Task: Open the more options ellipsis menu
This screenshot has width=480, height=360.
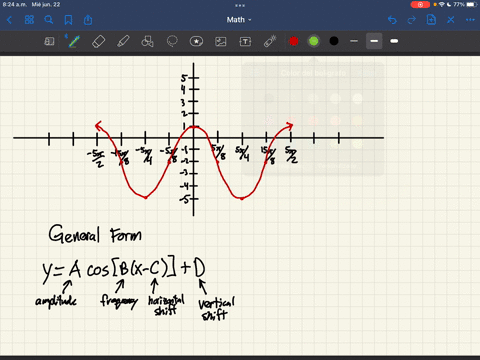Action: click(470, 20)
